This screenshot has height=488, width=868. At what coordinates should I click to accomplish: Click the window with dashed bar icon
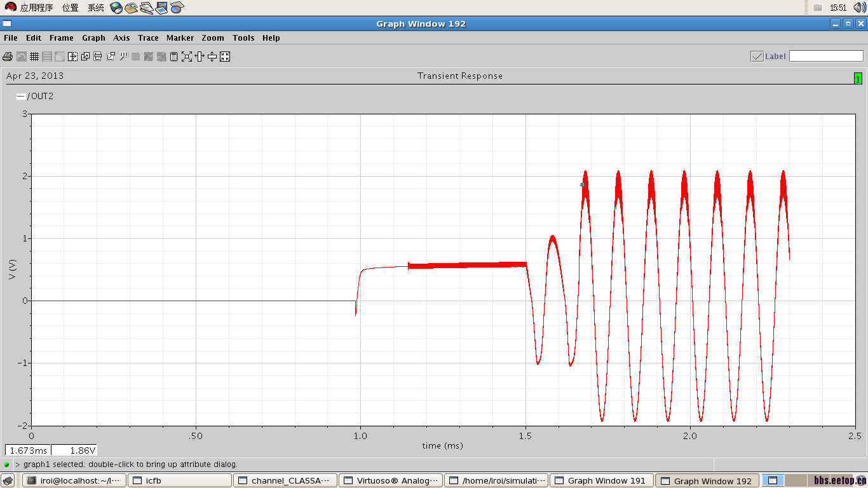coord(98,57)
